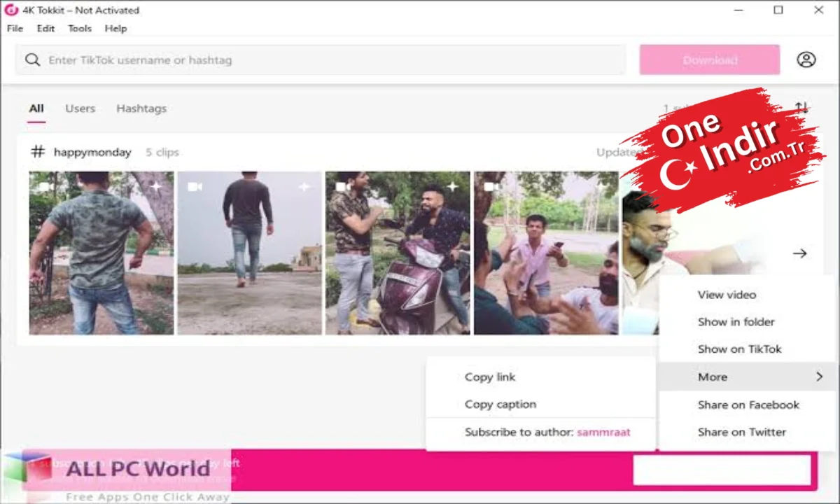Click camera icon on fourth clip
Screen dimensions: 840x504
pyautogui.click(x=491, y=187)
